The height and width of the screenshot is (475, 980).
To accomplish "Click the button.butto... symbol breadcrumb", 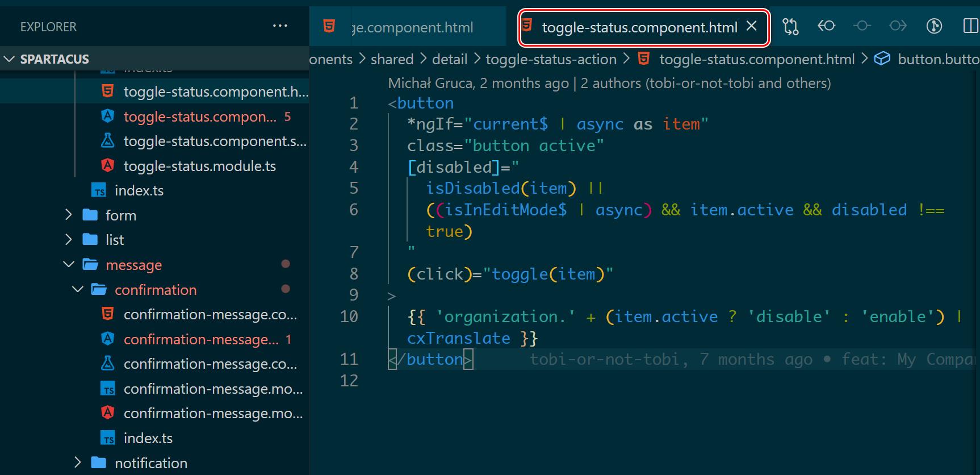I will (939, 59).
